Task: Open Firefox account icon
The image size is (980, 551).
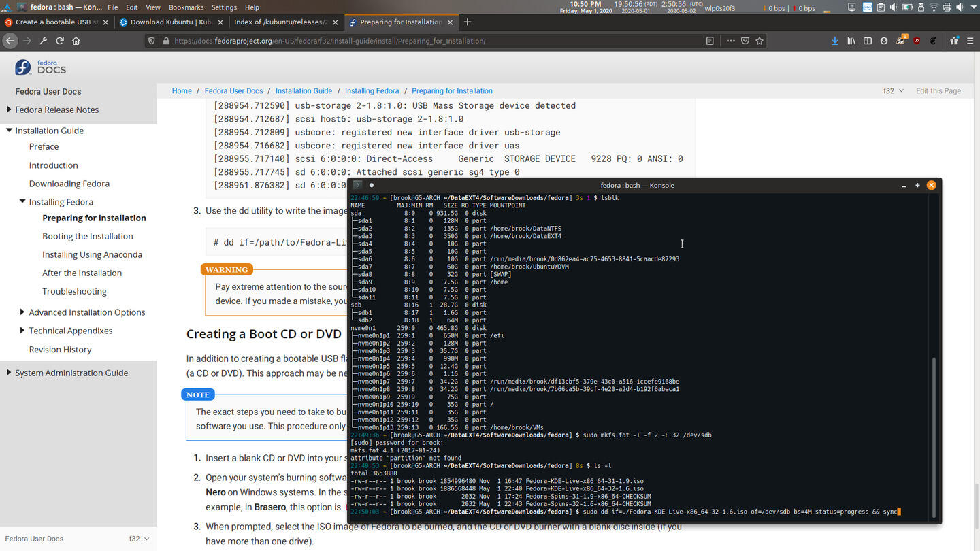Action: pos(884,41)
